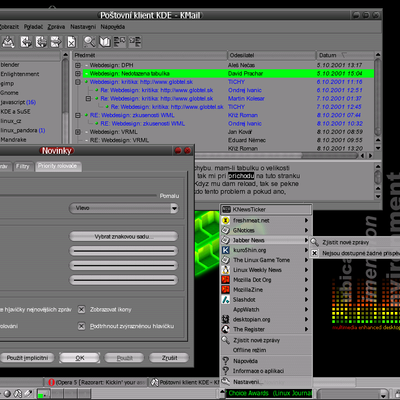
Task: Select the Mandrake folder
Action: (13, 140)
